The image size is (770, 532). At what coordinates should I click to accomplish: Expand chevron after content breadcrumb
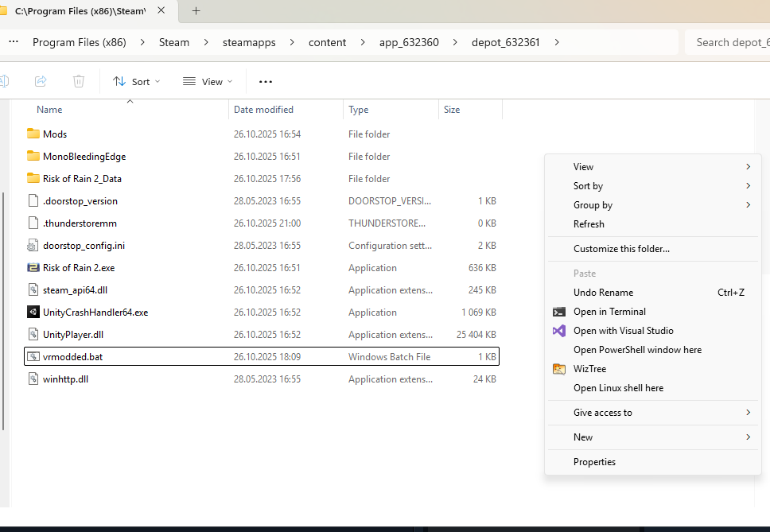tap(363, 42)
